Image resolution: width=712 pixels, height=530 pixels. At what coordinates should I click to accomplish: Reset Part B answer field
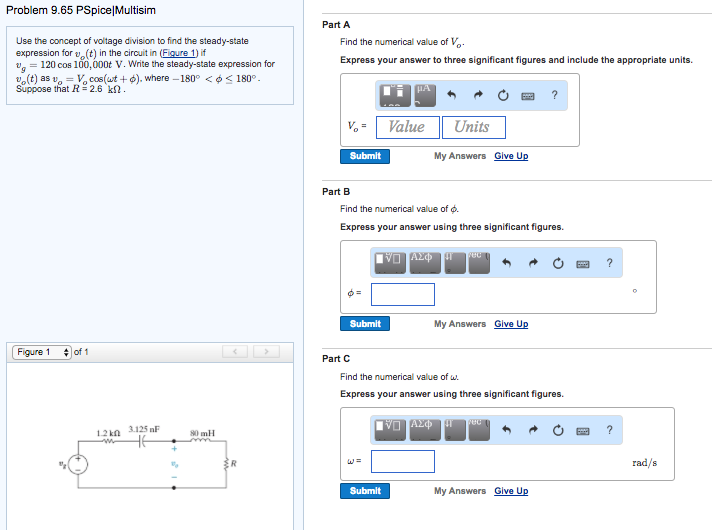point(558,263)
